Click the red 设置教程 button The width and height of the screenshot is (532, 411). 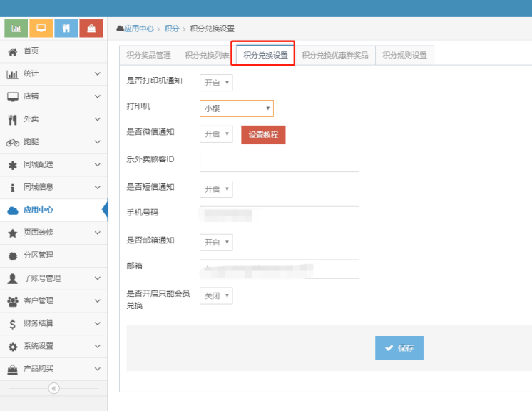click(x=263, y=135)
